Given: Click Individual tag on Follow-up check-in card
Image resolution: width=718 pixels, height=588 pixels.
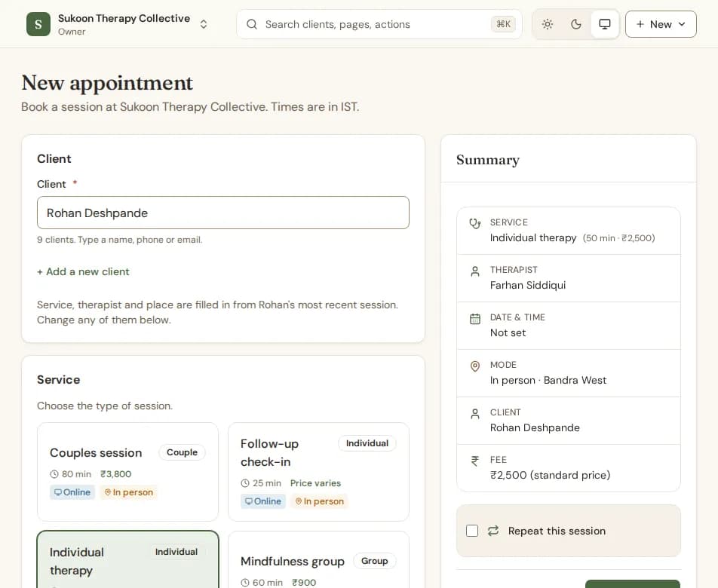Looking at the screenshot, I should (x=367, y=443).
